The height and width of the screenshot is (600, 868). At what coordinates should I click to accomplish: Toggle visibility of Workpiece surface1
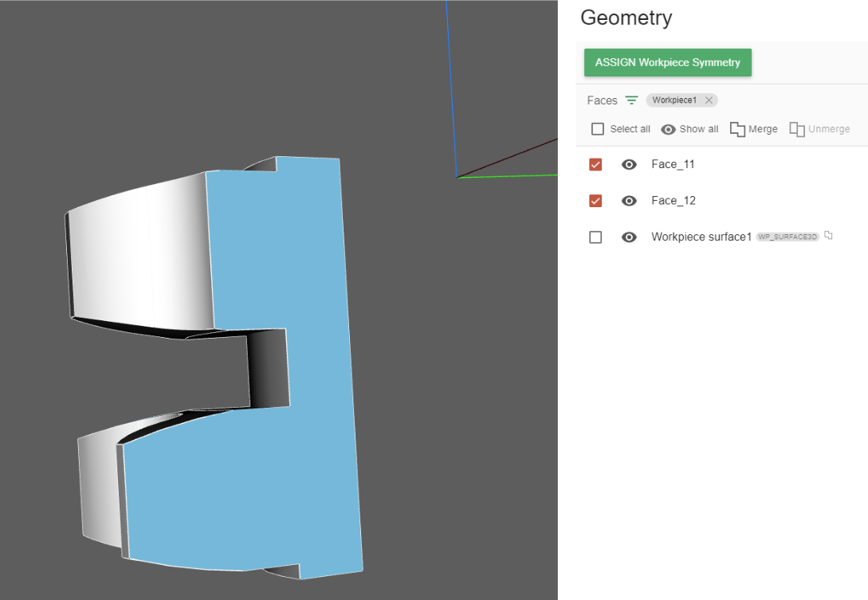pos(629,237)
